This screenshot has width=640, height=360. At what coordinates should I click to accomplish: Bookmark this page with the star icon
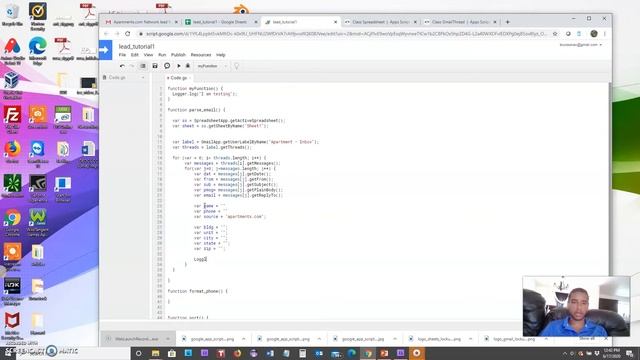tap(555, 34)
